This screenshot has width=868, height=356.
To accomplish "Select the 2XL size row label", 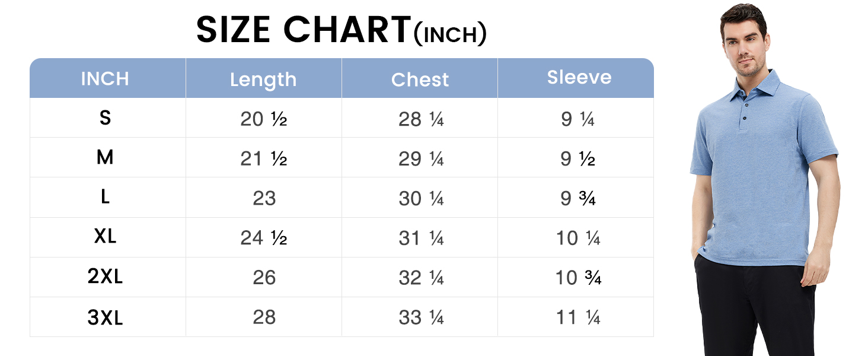I will tap(105, 276).
